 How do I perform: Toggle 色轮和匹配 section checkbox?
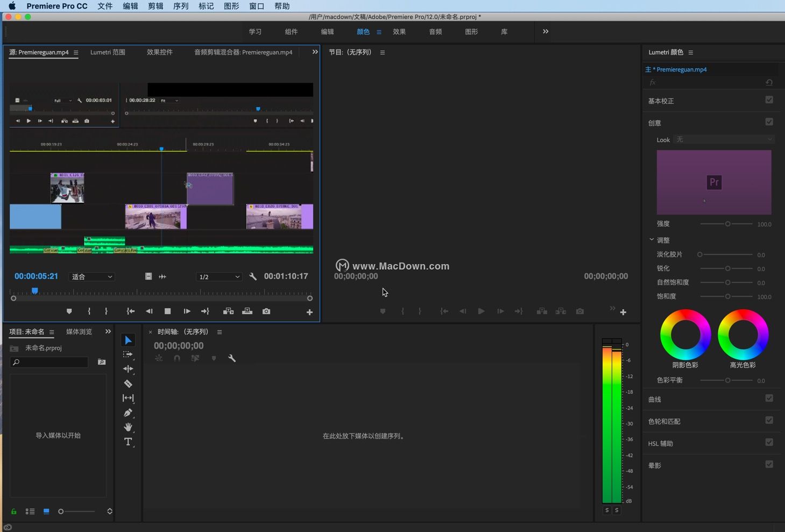click(x=769, y=421)
